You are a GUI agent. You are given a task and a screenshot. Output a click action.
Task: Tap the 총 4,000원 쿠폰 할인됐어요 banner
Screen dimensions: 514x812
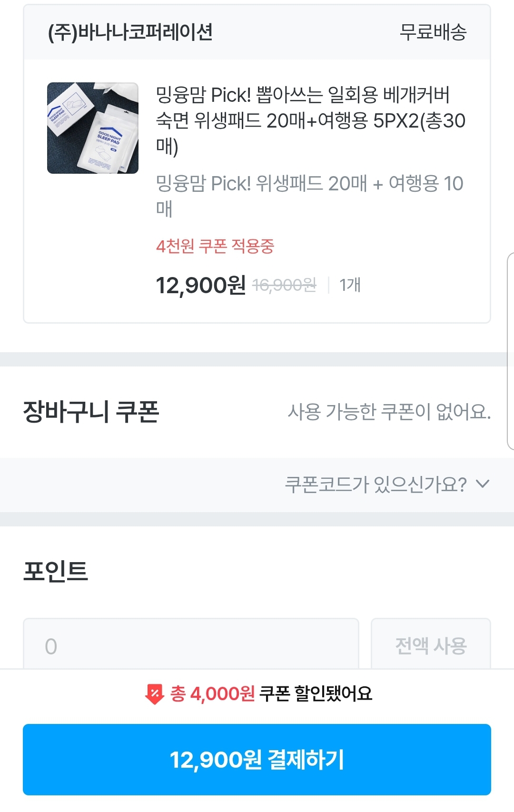[258, 694]
